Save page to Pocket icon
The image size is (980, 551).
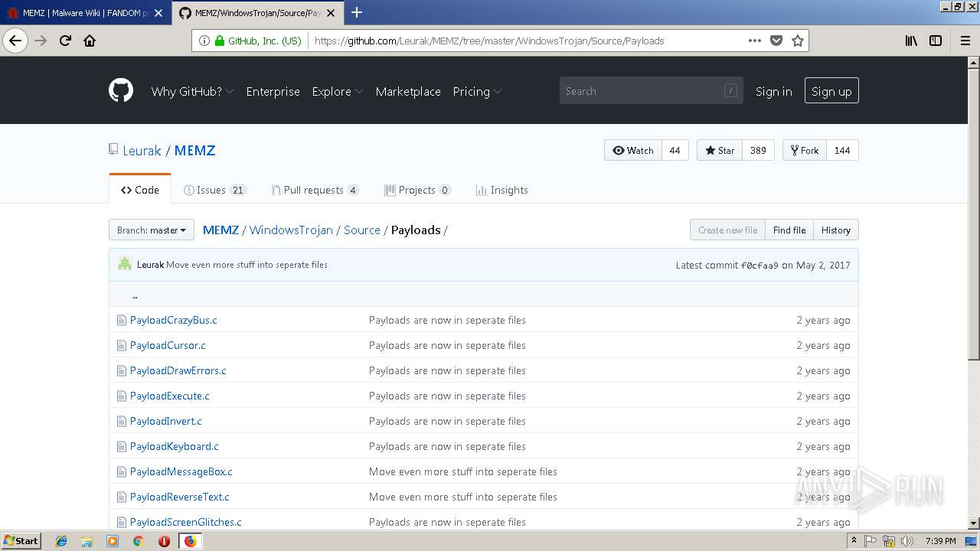coord(776,41)
